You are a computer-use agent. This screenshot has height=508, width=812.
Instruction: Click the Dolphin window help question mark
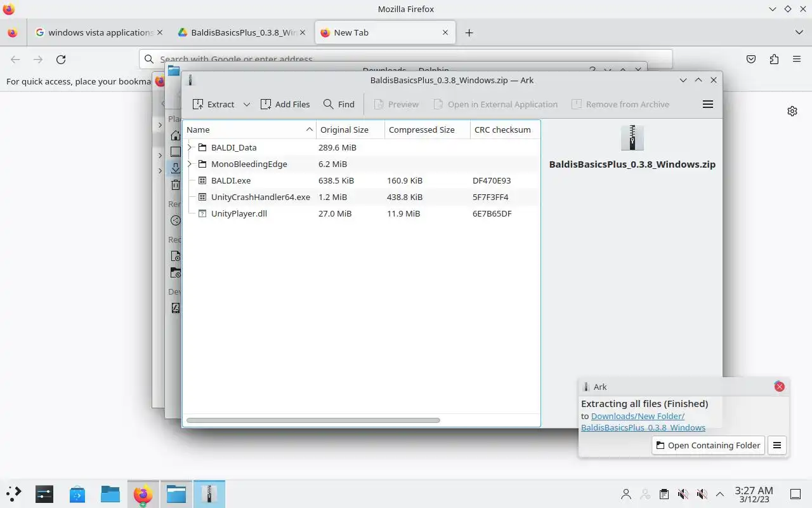[x=593, y=70]
